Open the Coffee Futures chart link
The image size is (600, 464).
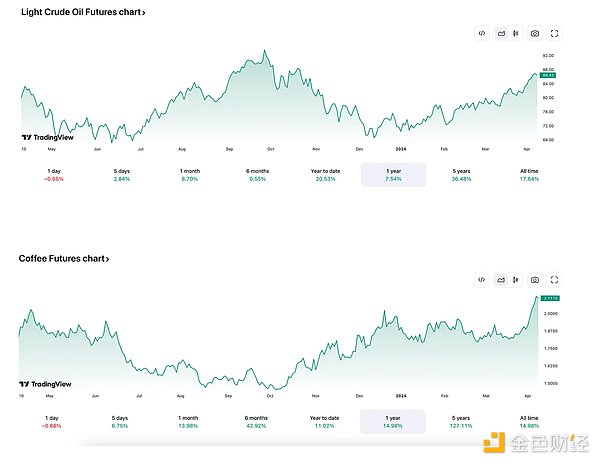pyautogui.click(x=63, y=258)
